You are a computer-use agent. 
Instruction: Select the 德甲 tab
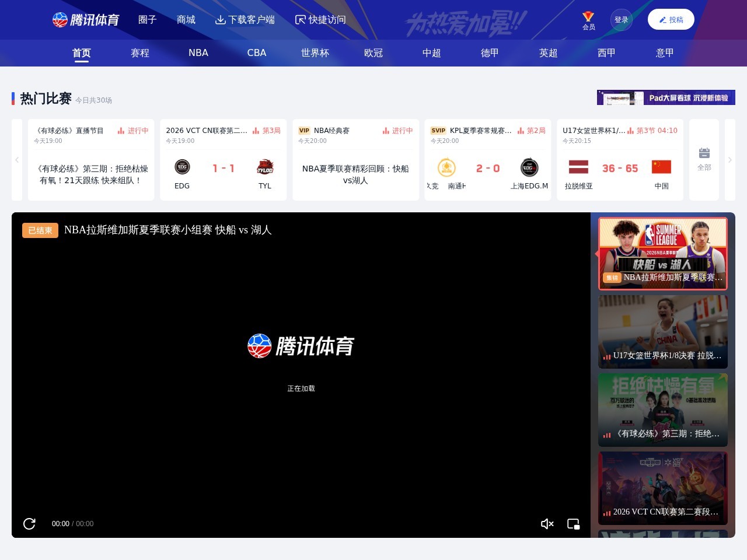[x=490, y=53]
